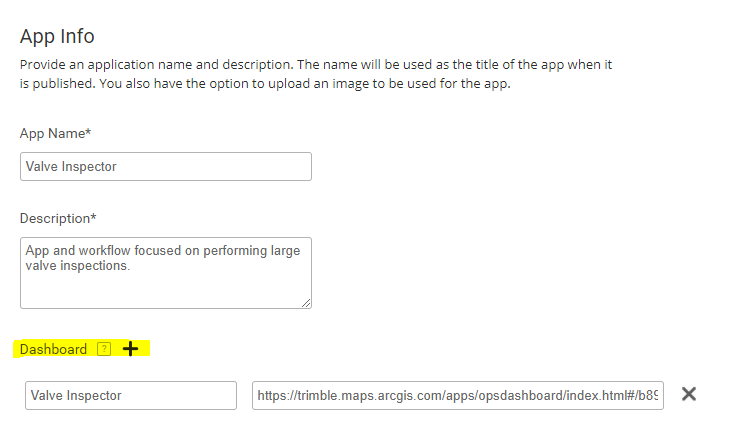Focus the App Name text field
Image resolution: width=744 pixels, height=443 pixels.
point(165,166)
